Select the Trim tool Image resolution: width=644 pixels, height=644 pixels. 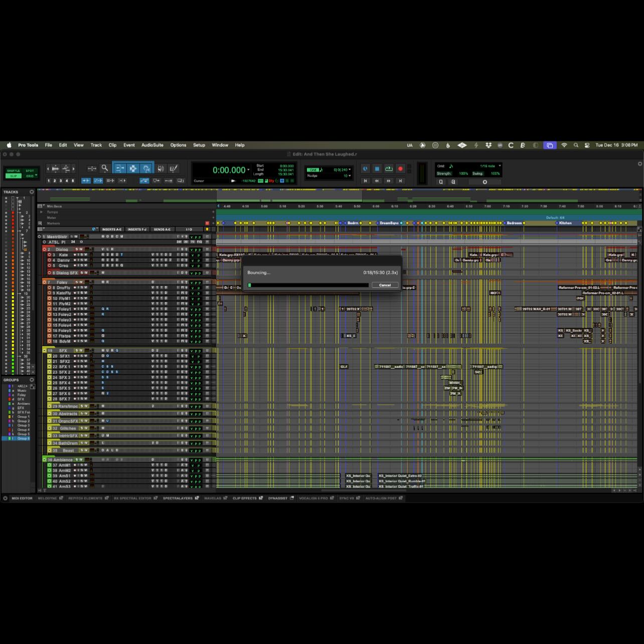[x=120, y=168]
